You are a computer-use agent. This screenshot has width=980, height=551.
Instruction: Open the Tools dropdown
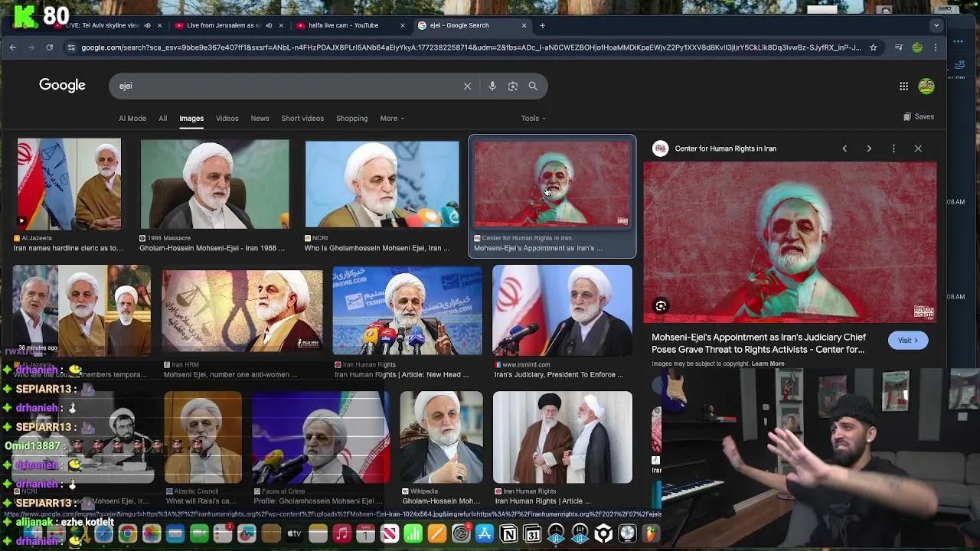533,119
